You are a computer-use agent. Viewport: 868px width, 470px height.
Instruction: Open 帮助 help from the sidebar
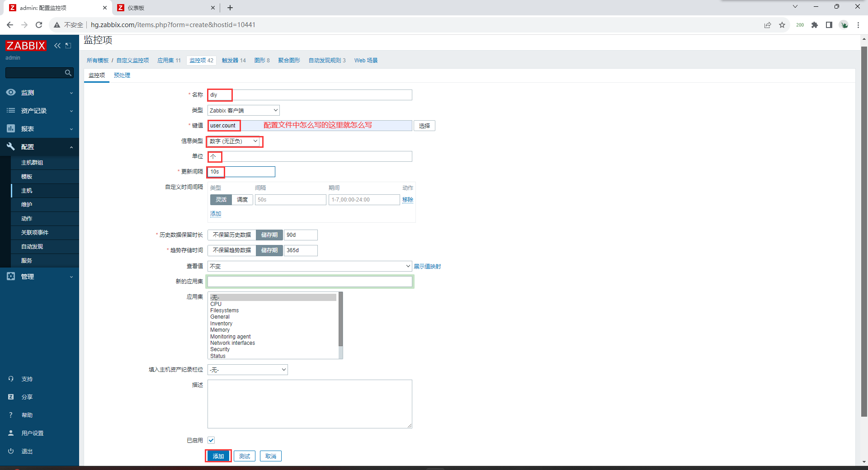coord(27,415)
